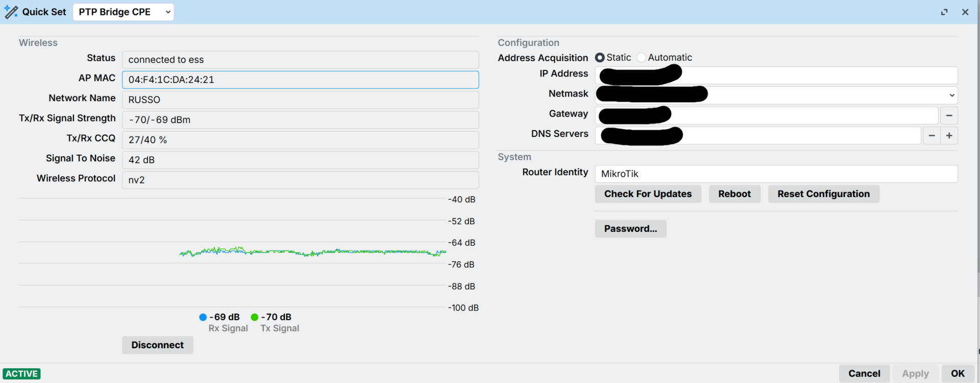
Task: Cancel the Quick Set changes
Action: click(864, 374)
